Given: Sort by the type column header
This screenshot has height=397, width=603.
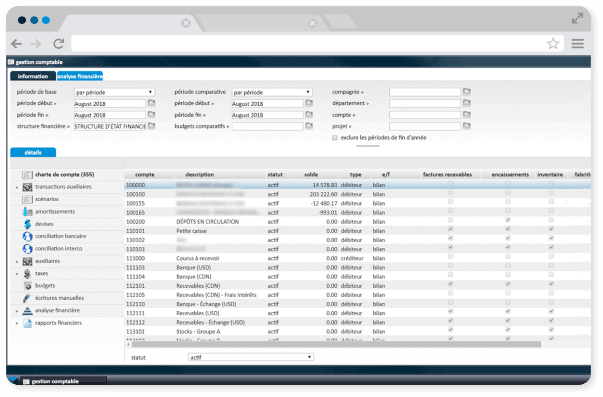Looking at the screenshot, I should tap(355, 175).
